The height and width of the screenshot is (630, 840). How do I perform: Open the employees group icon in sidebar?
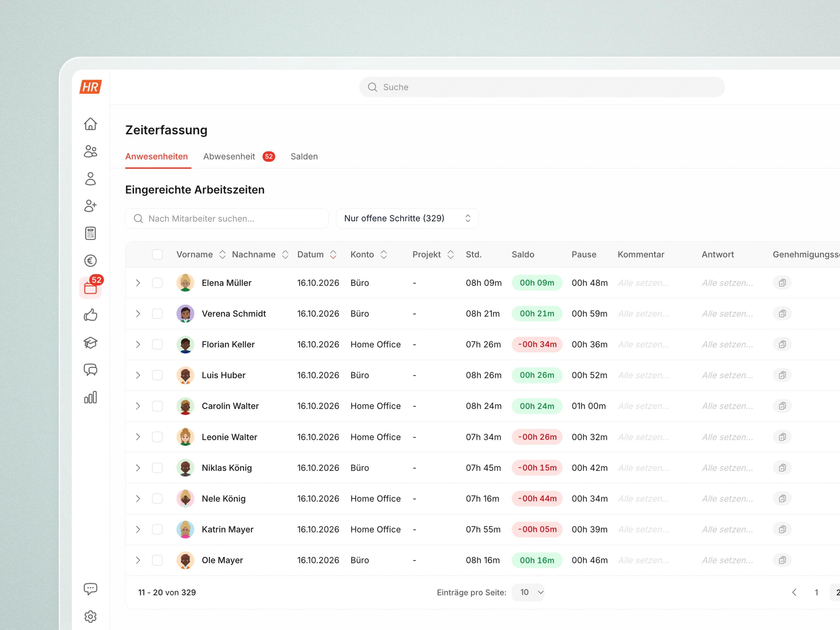click(90, 151)
